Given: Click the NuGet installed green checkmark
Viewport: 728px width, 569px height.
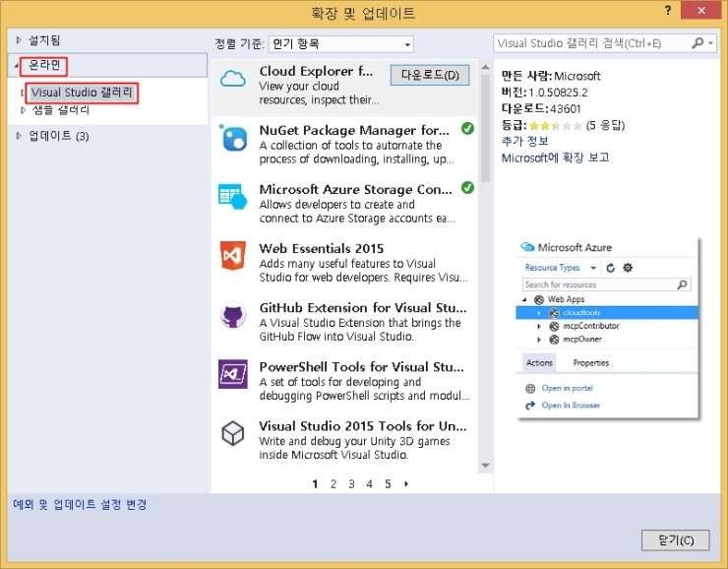Looking at the screenshot, I should (467, 128).
